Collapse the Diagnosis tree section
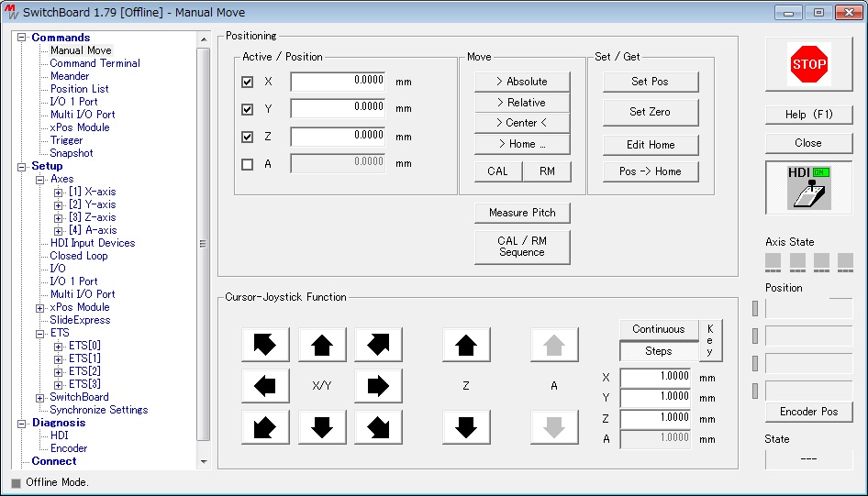868x496 pixels. (x=22, y=424)
